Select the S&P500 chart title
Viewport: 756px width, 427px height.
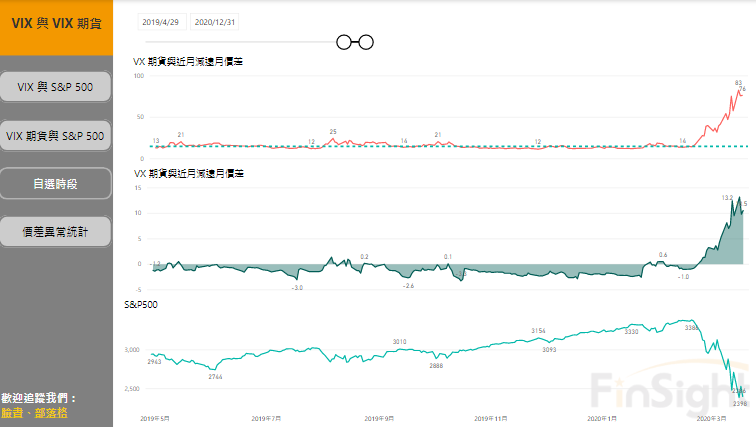tap(141, 302)
